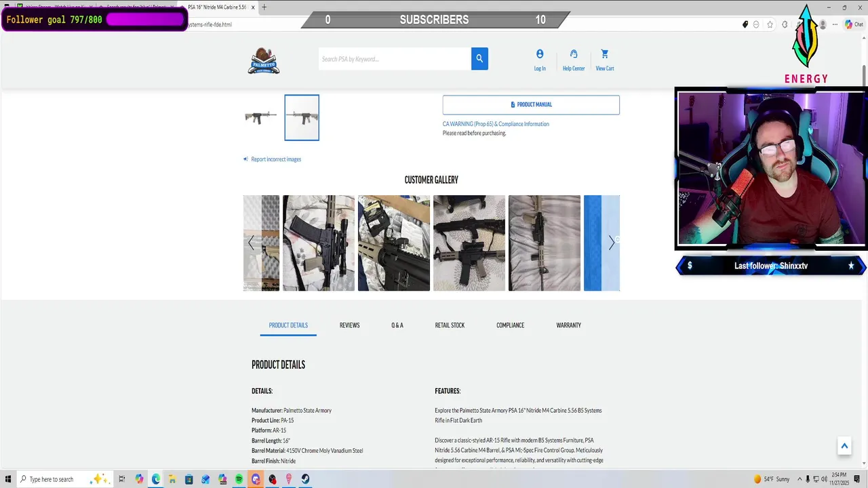Viewport: 868px width, 488px height.
Task: Open a new browser tab
Action: click(x=264, y=7)
